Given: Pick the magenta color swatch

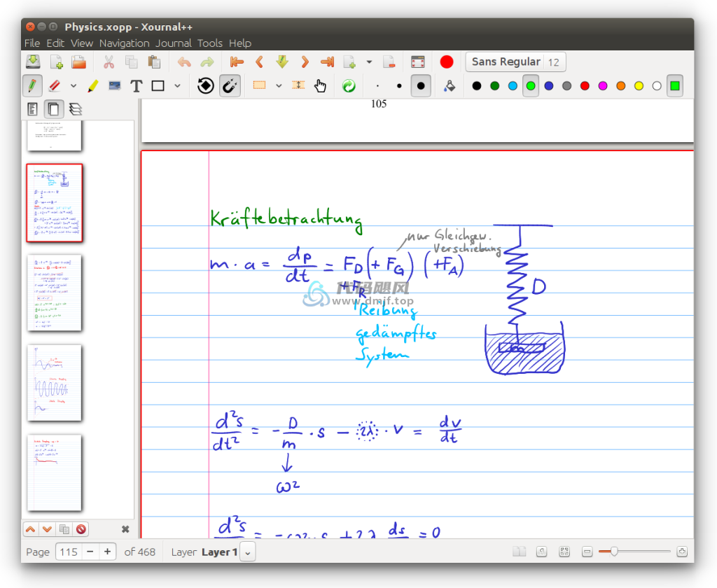Looking at the screenshot, I should (603, 86).
